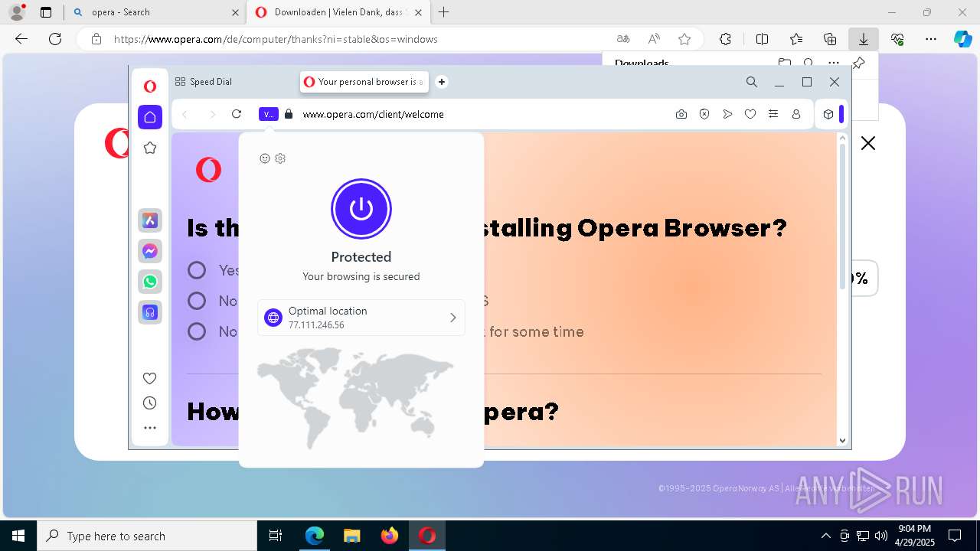Go back in Edge browser
This screenshot has width=980, height=551.
pyautogui.click(x=21, y=39)
